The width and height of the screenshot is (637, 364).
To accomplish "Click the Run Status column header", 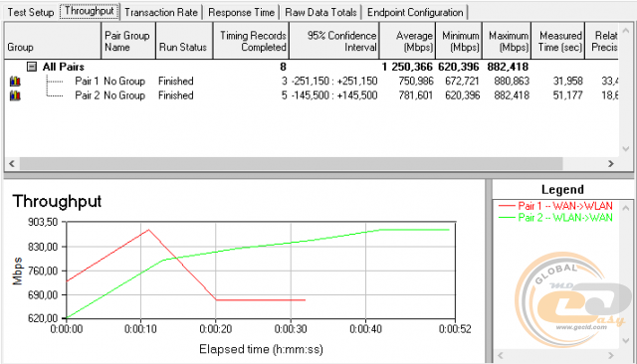I will coord(184,41).
